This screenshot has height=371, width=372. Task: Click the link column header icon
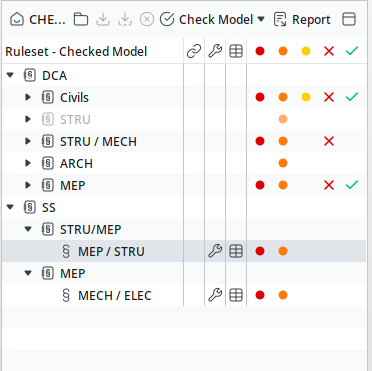(194, 51)
